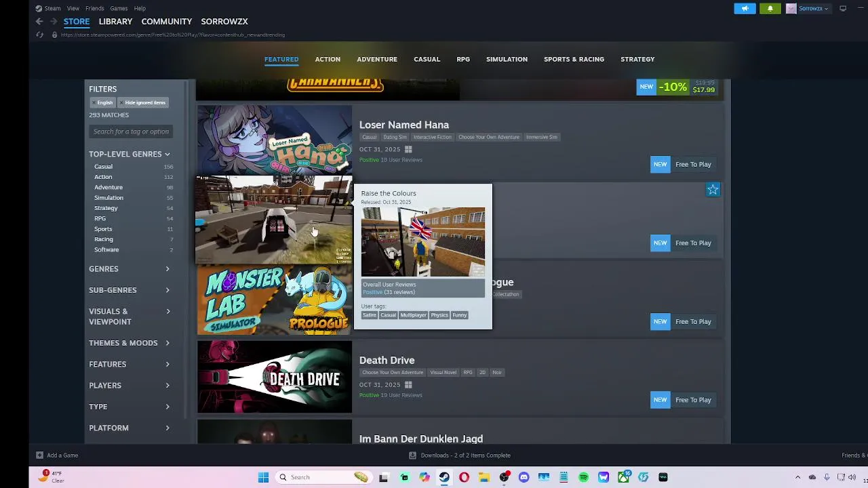Click the Satire tag in the popup
This screenshot has width=868, height=488.
tap(369, 315)
